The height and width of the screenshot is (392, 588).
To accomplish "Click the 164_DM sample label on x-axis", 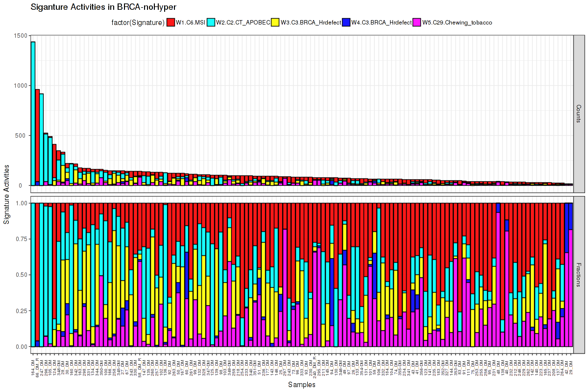I will click(x=33, y=366).
